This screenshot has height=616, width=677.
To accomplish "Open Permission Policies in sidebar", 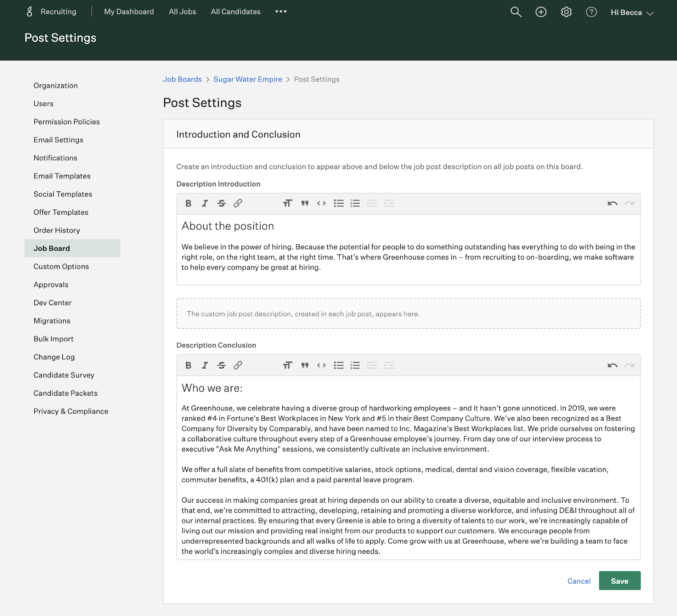I will click(x=67, y=122).
